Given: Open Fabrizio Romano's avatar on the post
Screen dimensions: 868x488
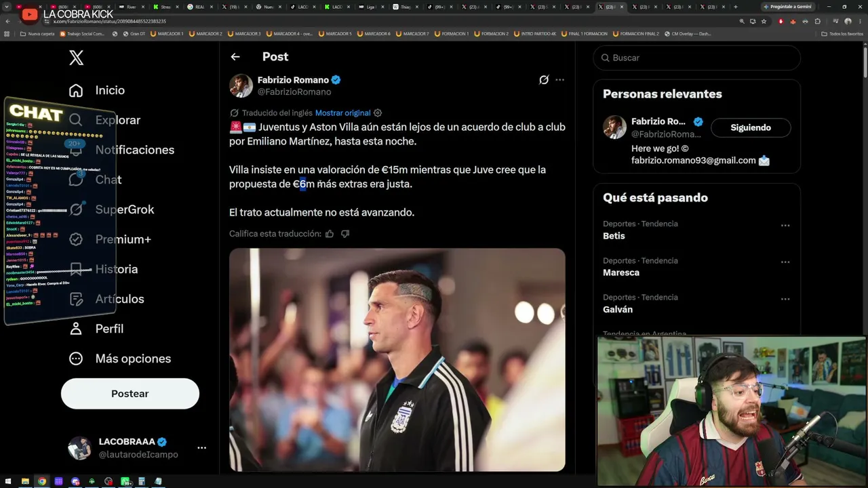Looking at the screenshot, I should (241, 86).
